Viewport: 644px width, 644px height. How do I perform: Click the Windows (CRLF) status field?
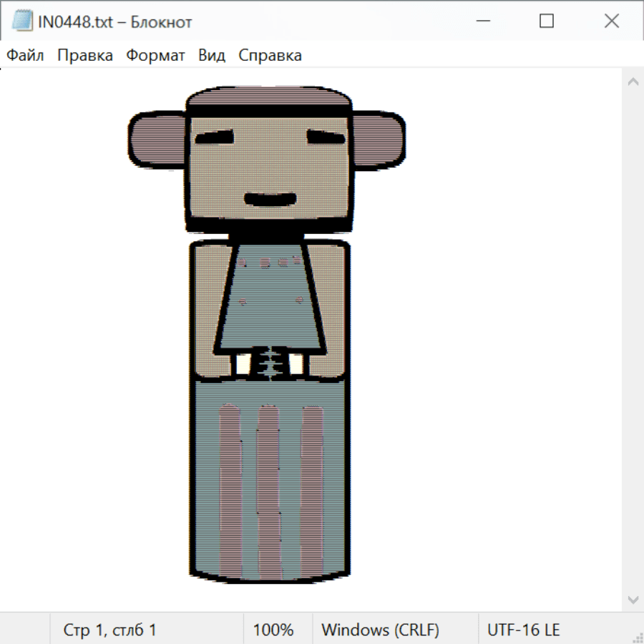click(380, 630)
